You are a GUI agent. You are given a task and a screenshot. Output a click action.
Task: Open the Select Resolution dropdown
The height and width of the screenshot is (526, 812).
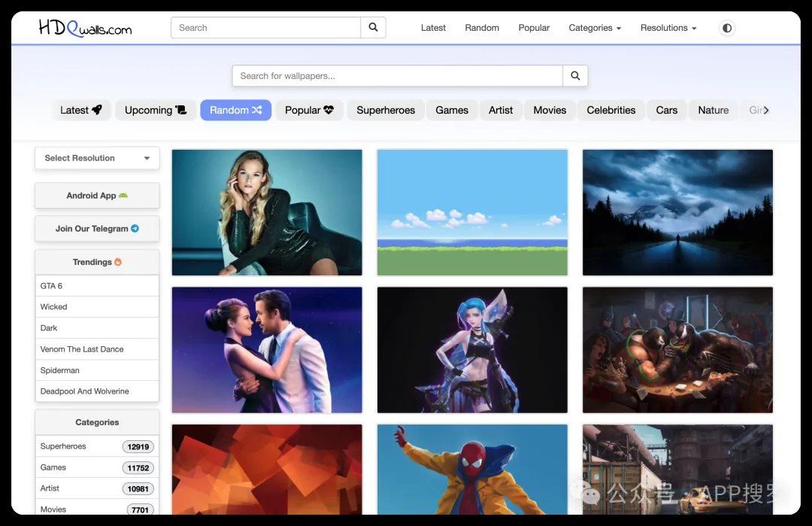coord(97,158)
